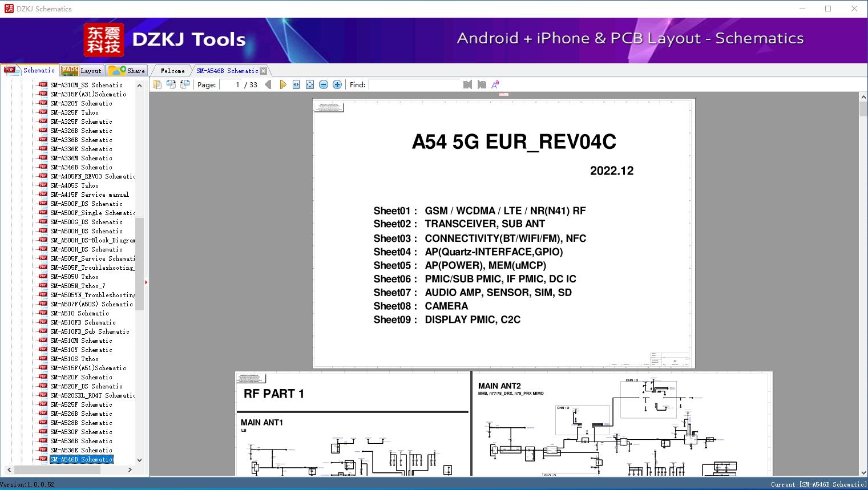This screenshot has width=868, height=490.
Task: Click PDF icon beside SM-A415F Service manual
Action: click(43, 194)
